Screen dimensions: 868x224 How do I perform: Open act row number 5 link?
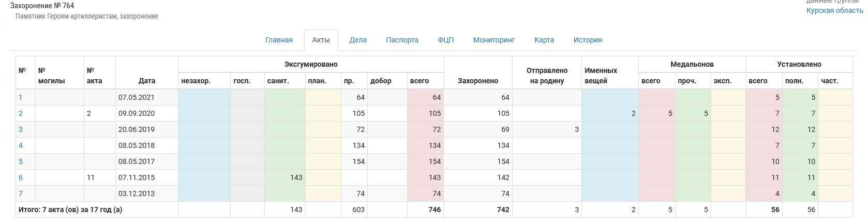[21, 161]
